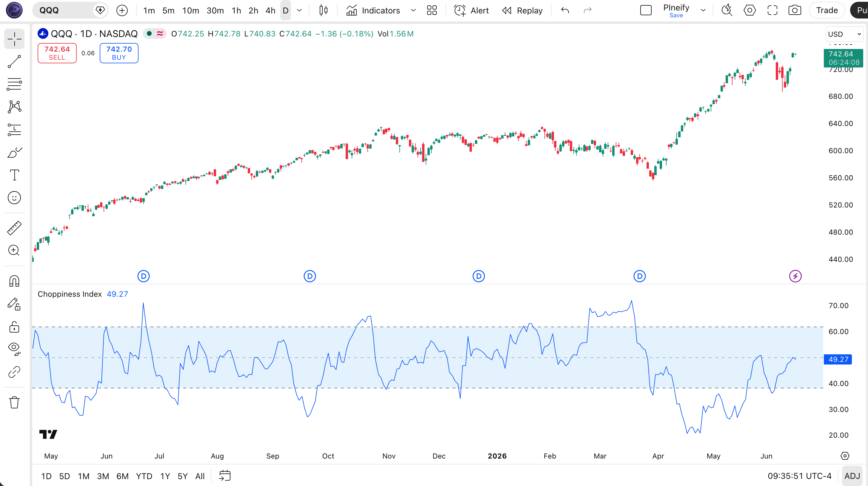Open the USD currency dropdown
868x486 pixels.
click(844, 34)
